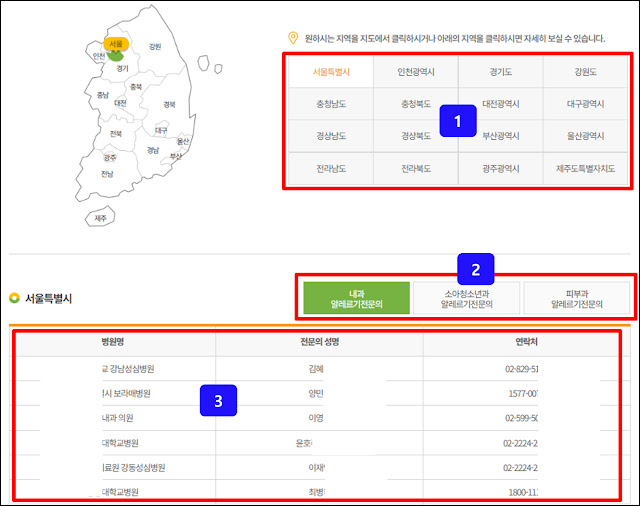
Task: Select 대구 on the map
Action: click(161, 130)
